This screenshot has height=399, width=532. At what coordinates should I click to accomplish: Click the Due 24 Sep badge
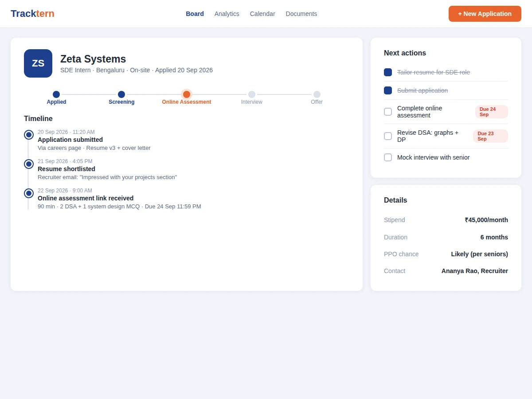point(492,112)
